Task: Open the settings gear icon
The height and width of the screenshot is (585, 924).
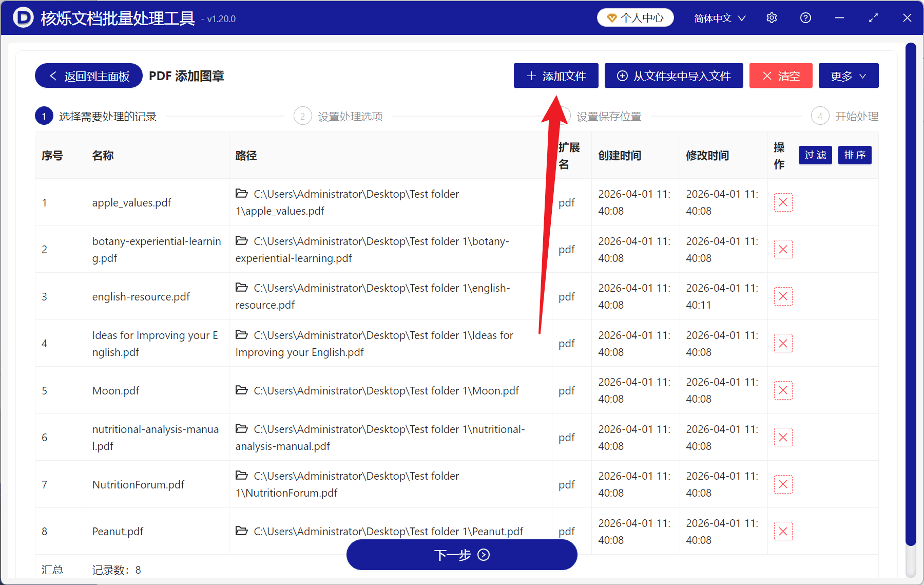Action: tap(772, 17)
